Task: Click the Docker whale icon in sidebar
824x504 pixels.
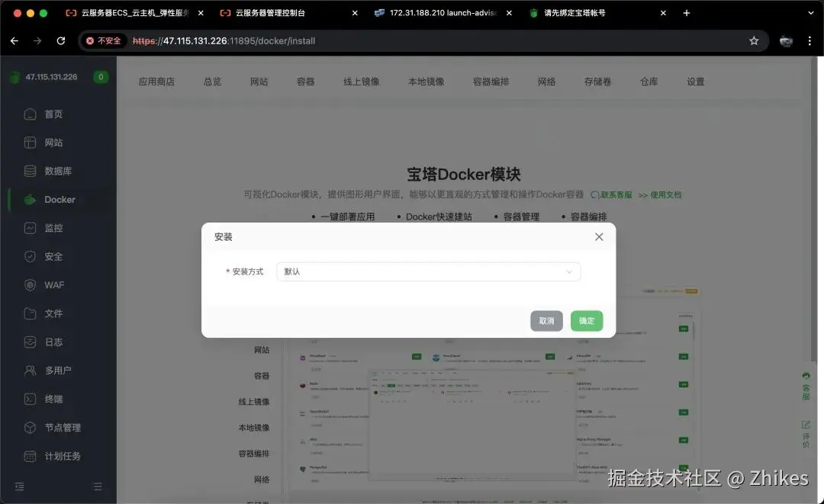Action: [x=30, y=200]
